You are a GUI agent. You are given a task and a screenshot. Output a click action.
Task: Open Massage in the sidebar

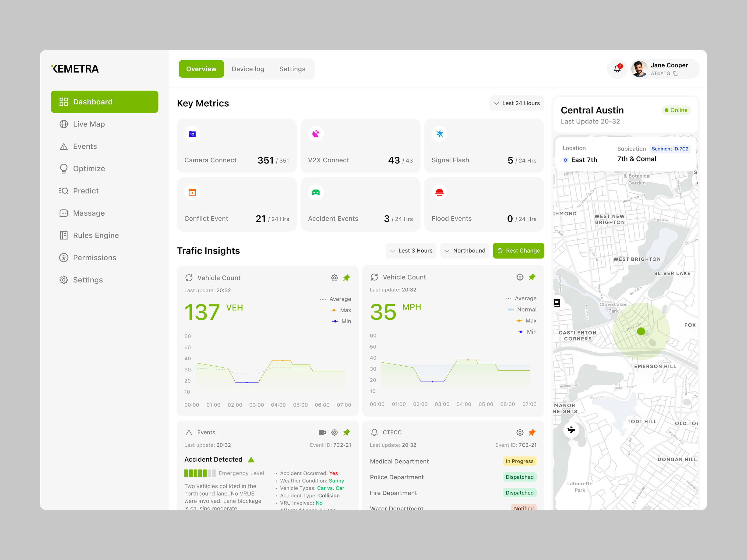[x=104, y=213]
